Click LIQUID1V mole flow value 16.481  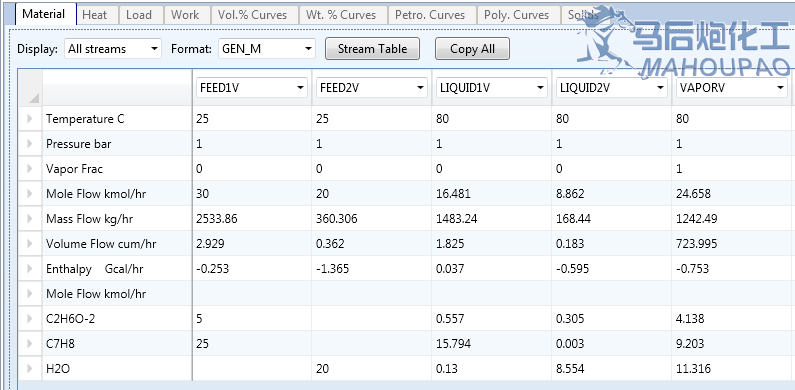click(453, 194)
